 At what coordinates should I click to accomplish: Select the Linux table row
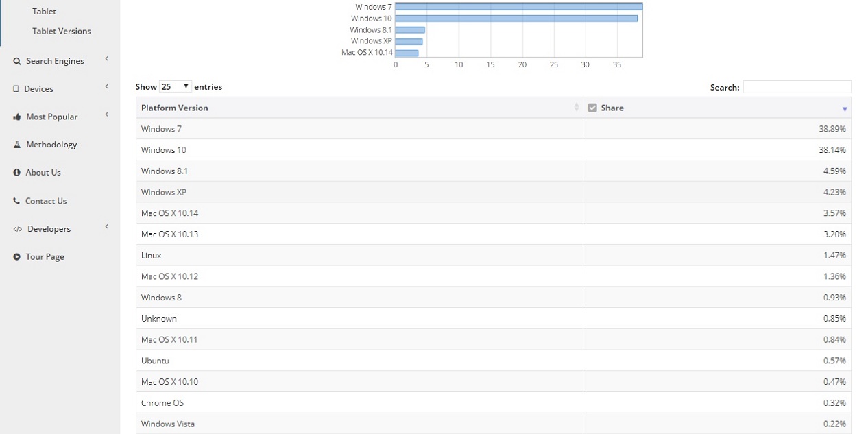[494, 256]
